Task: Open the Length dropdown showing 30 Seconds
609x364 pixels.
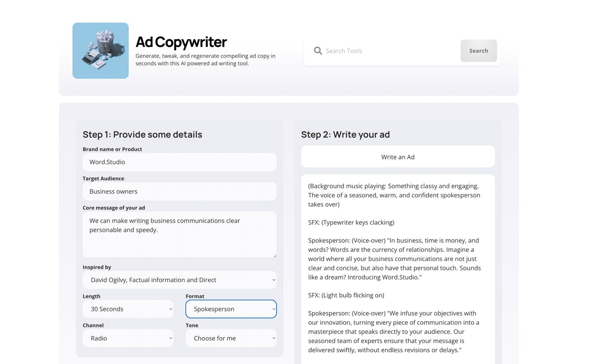Action: point(128,309)
